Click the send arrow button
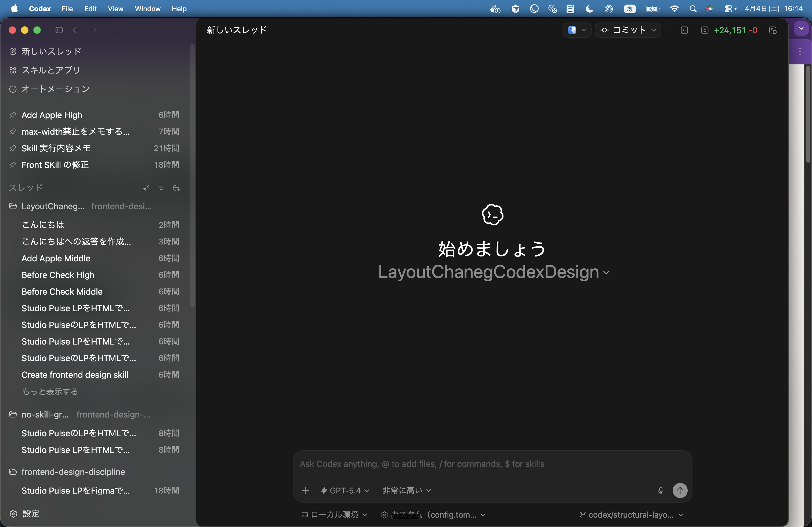This screenshot has height=527, width=812. coord(680,490)
